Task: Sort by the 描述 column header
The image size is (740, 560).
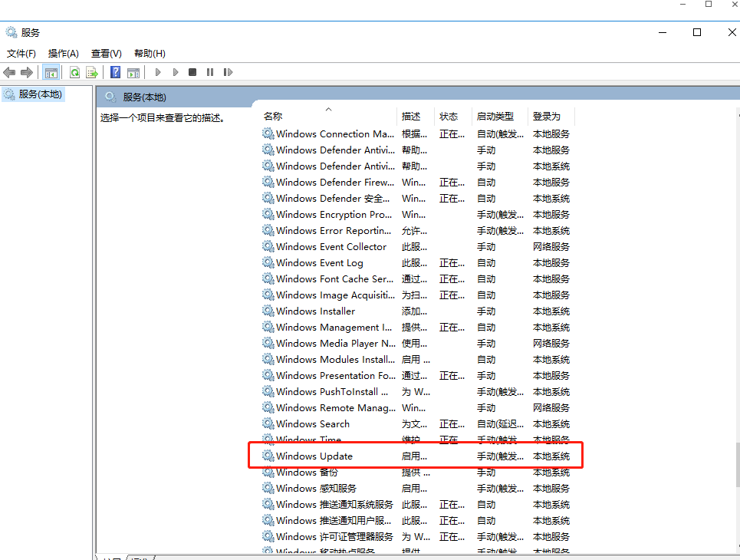Action: tap(415, 116)
